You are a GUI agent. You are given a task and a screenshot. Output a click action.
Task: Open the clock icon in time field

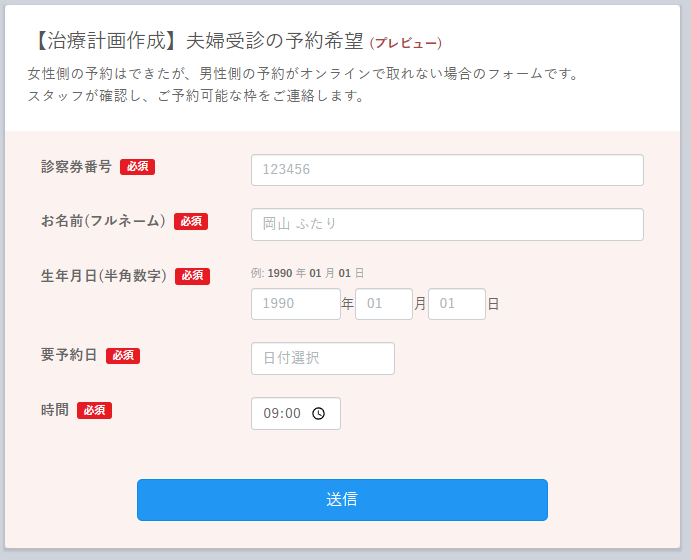[x=319, y=414]
